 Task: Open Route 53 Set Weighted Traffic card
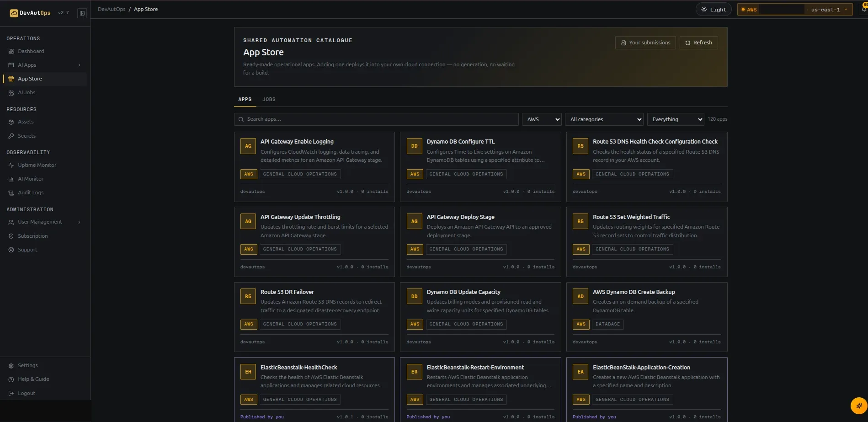[647, 242]
